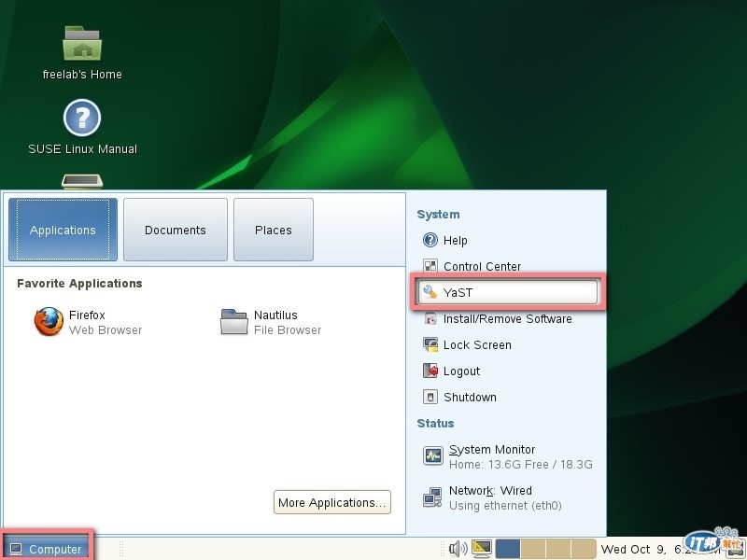
Task: Click the Computer menu button on panel
Action: 46,549
